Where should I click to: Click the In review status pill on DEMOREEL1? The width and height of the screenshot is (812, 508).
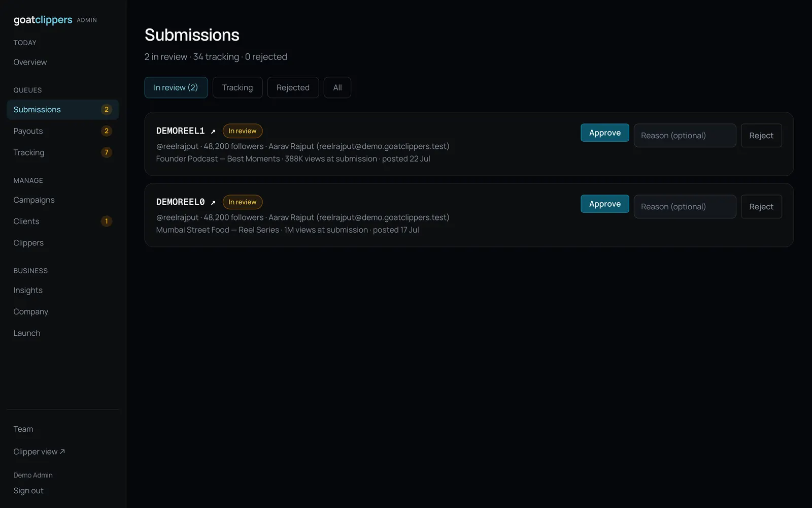(243, 131)
